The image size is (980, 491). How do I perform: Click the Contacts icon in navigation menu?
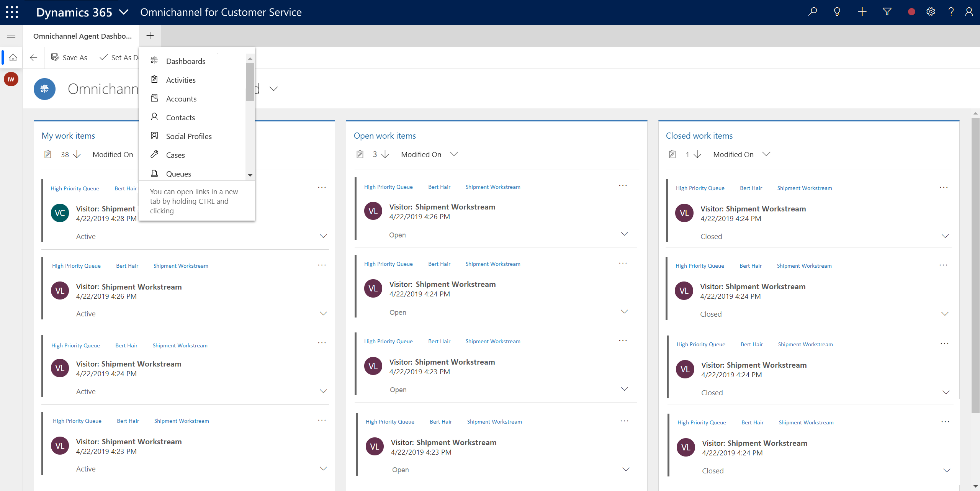(x=155, y=117)
